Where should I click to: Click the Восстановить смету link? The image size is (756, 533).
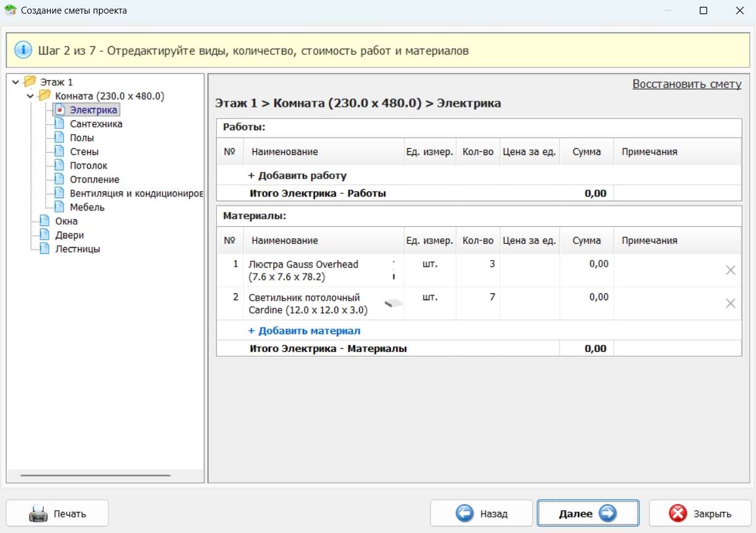click(x=686, y=85)
